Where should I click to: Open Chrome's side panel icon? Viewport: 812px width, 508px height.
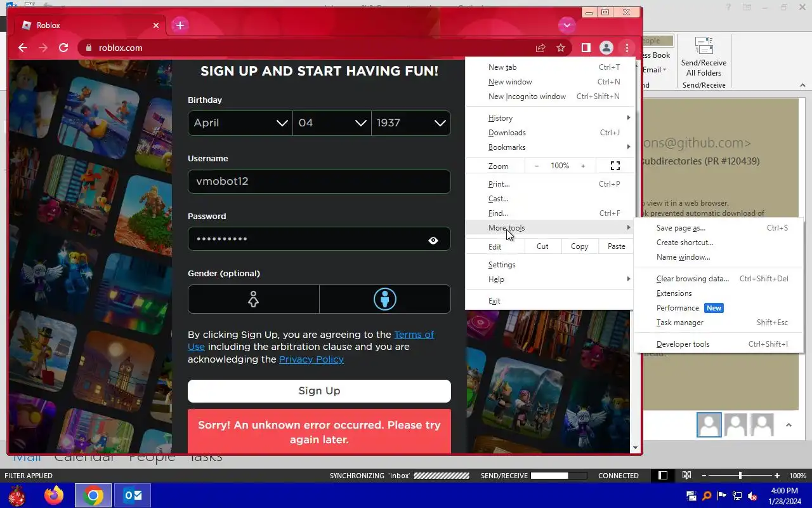coord(586,48)
